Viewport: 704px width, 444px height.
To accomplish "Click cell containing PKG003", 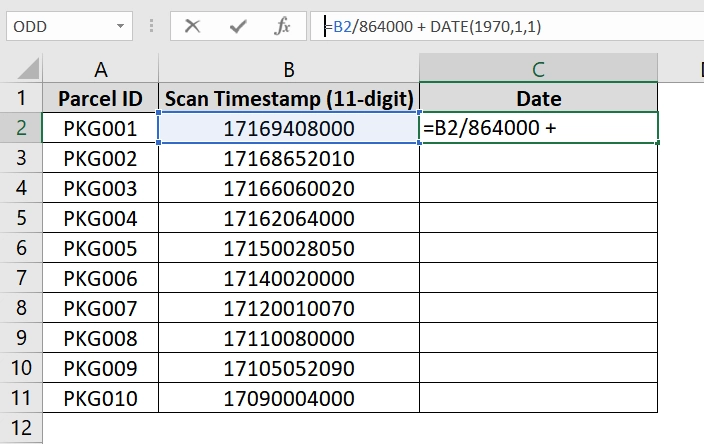I will tap(101, 188).
